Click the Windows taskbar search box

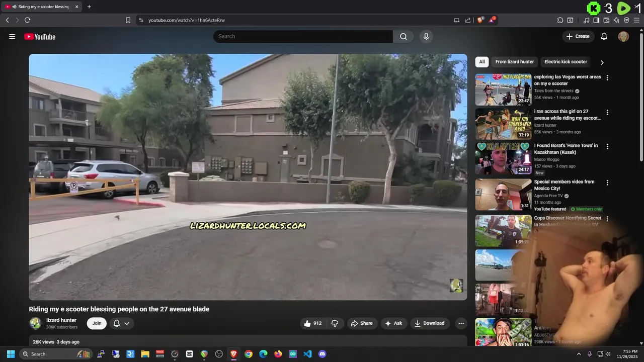click(x=56, y=354)
